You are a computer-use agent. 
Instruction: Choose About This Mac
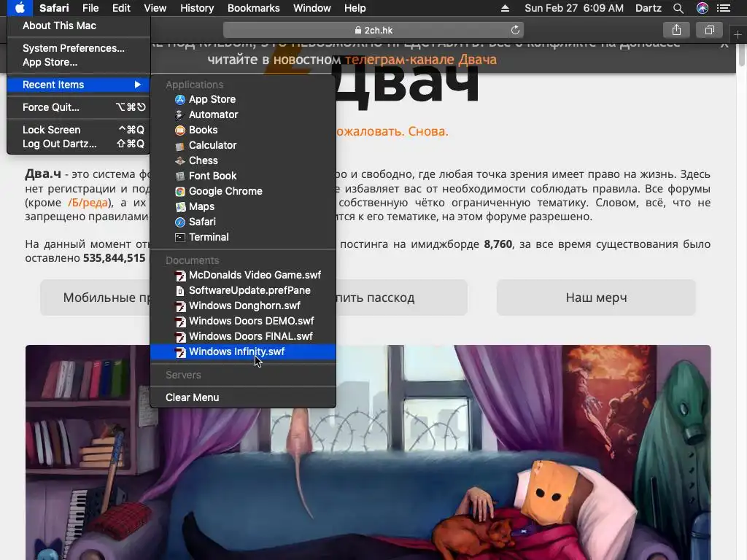79,26
